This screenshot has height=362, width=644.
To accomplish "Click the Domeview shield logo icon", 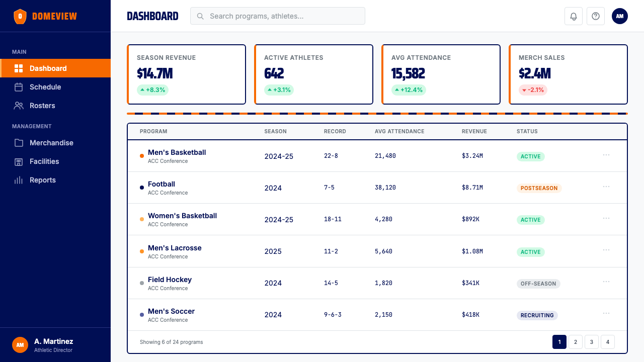I will click(20, 16).
